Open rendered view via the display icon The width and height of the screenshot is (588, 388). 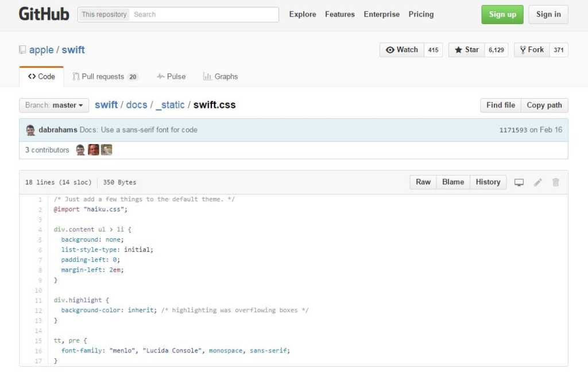click(519, 182)
